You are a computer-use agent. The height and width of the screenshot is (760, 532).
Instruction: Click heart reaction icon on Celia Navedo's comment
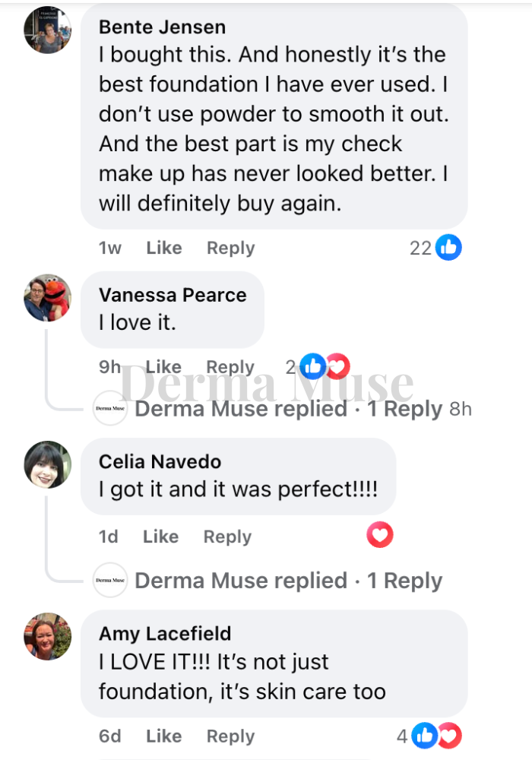[379, 536]
